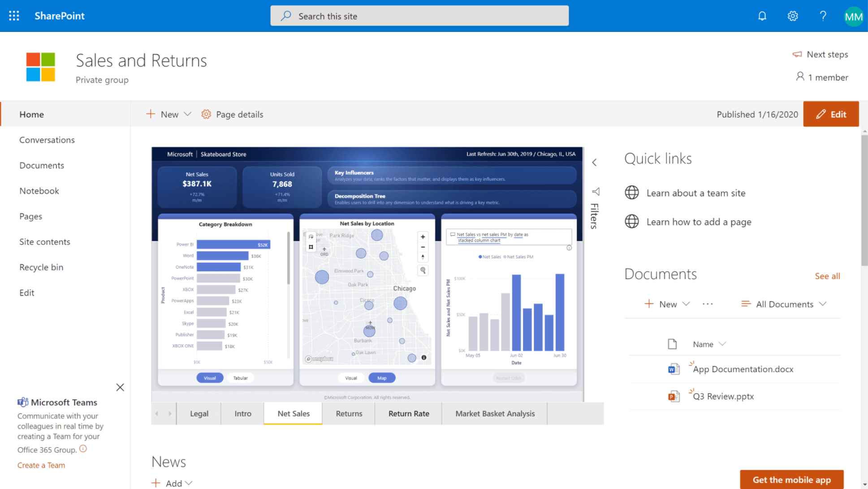Switch Category Breakdown to Tabular view
The image size is (868, 489).
tap(240, 378)
